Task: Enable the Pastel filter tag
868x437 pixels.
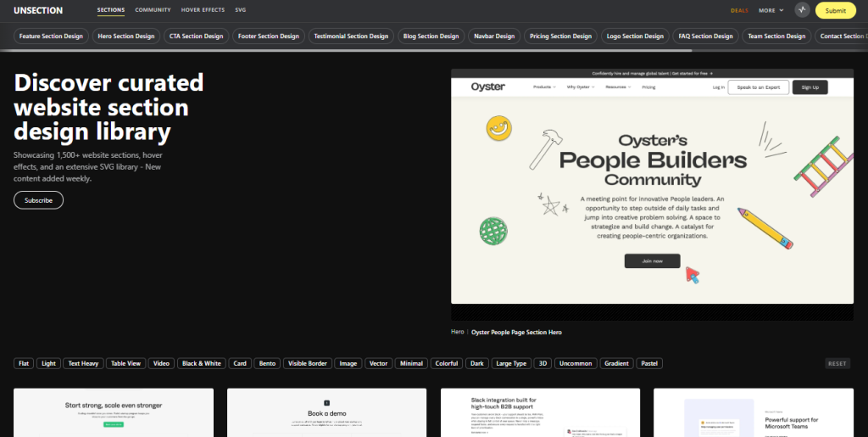Action: 649,363
